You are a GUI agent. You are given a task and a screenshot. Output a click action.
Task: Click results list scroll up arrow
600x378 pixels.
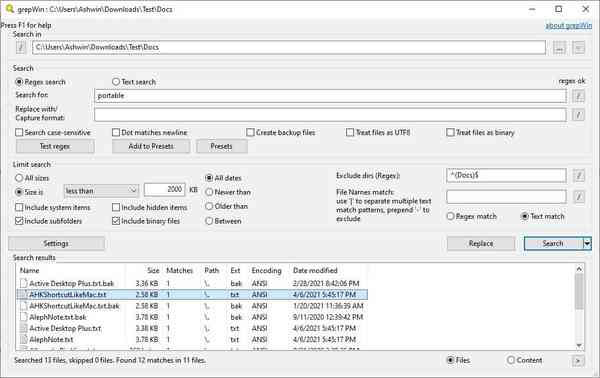click(x=579, y=269)
